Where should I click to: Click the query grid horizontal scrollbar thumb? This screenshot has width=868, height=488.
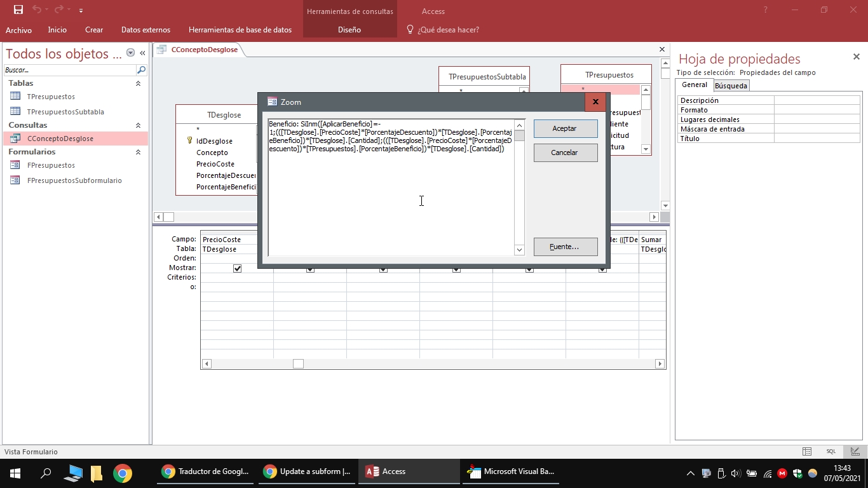[298, 364]
